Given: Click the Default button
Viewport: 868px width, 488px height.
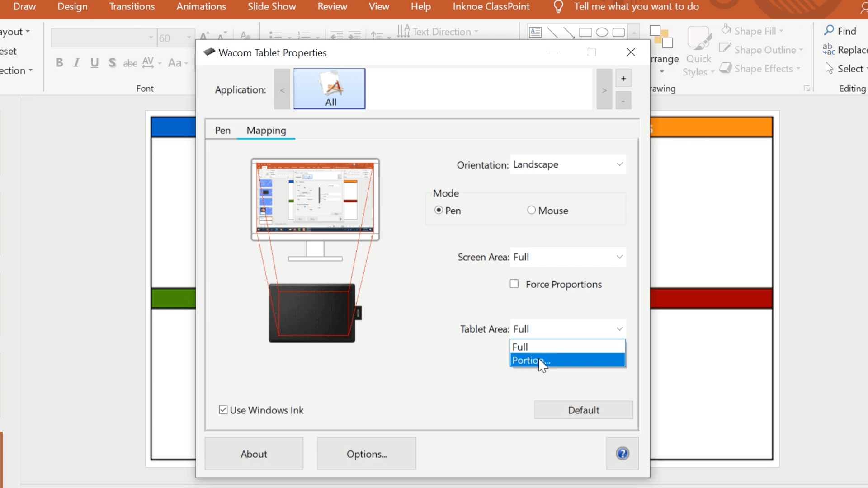Looking at the screenshot, I should pos(584,410).
